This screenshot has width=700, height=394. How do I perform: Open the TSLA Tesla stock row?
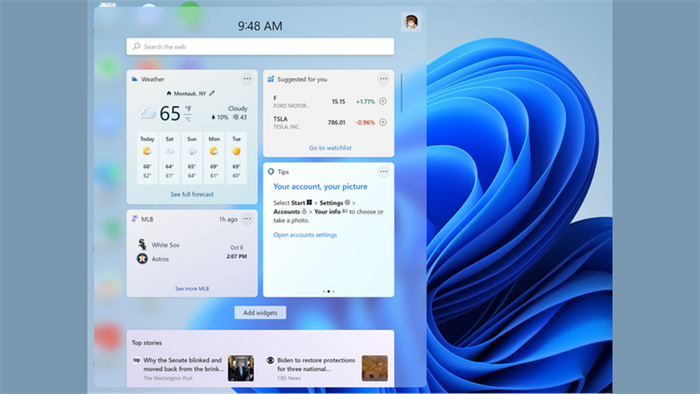(x=329, y=123)
